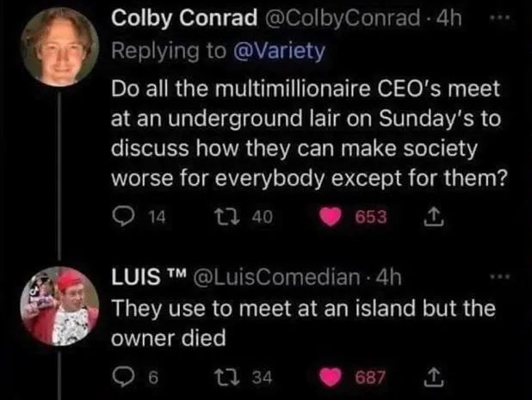Viewport: 532px width, 400px height.
Task: Open the @LuisComedian handle
Action: 286,277
